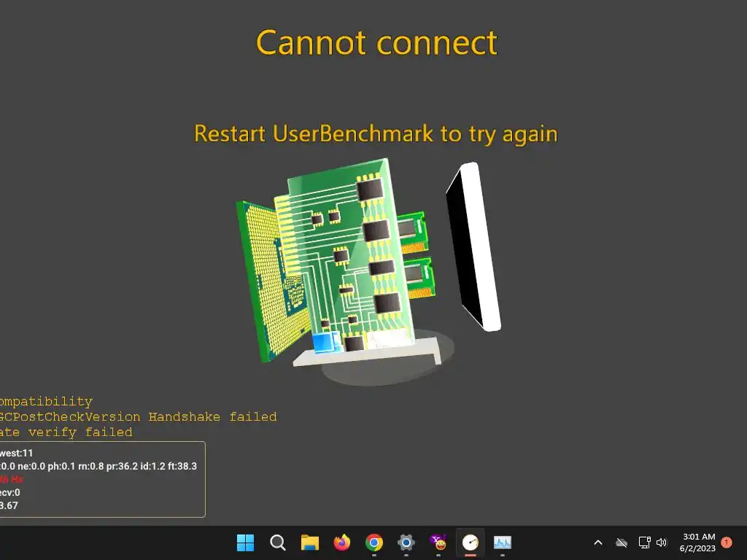This screenshot has height=560, width=747.
Task: Click the 'verify failed' log line
Action: click(66, 432)
